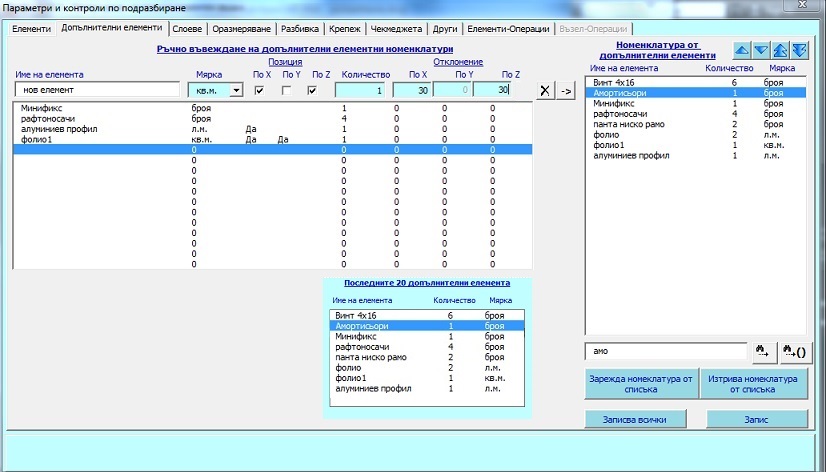Open the Слоеве tab
Screen dimensions: 826x472
point(187,29)
